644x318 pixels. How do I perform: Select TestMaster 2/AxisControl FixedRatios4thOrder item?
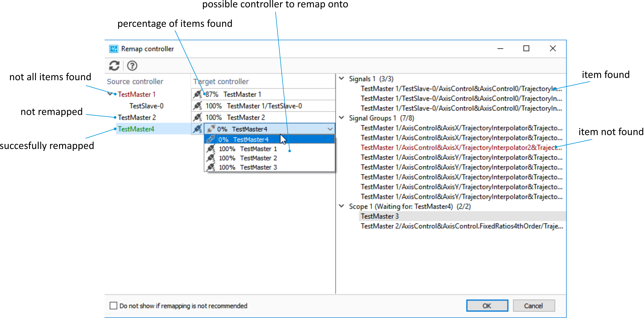[x=462, y=226]
